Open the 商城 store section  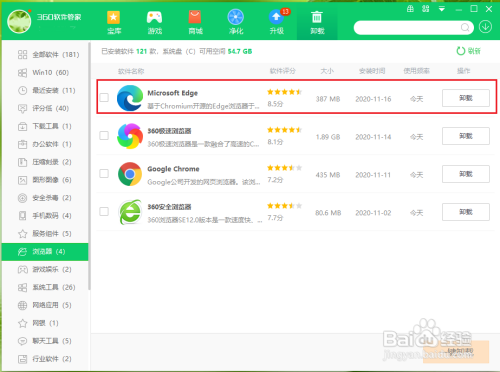click(x=195, y=22)
